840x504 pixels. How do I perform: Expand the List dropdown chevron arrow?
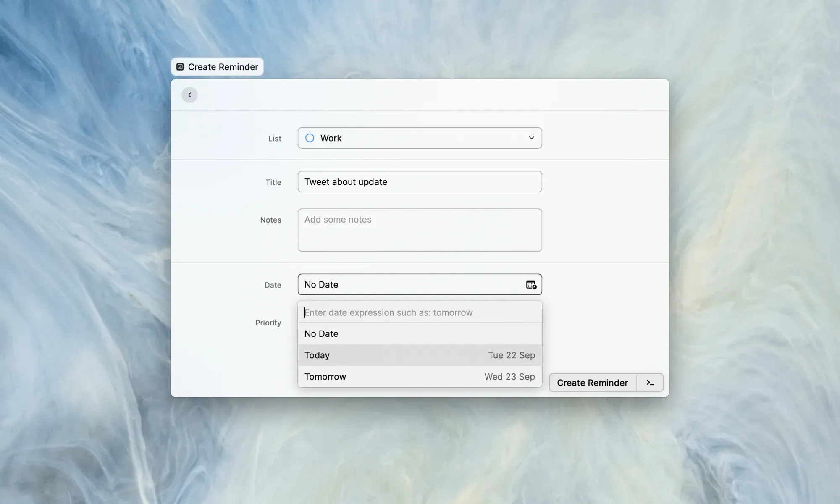(531, 138)
